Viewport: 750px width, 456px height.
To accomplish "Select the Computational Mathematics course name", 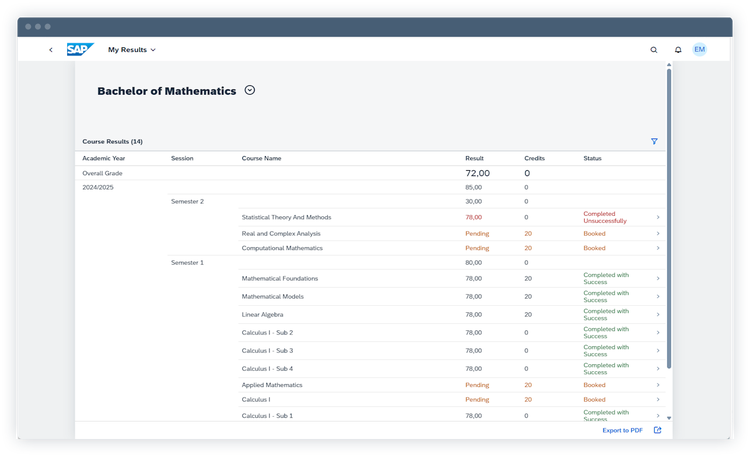I will 282,248.
